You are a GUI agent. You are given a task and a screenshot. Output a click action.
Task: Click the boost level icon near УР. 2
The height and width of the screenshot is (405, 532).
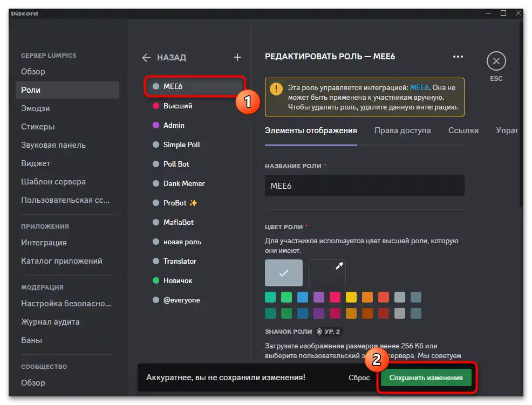(319, 332)
